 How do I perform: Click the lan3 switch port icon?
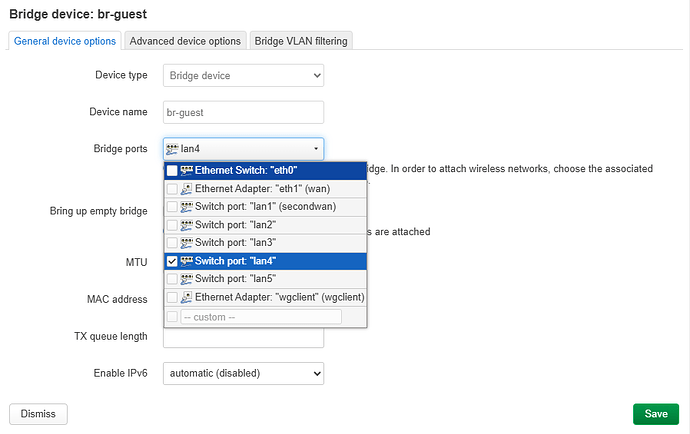point(187,243)
